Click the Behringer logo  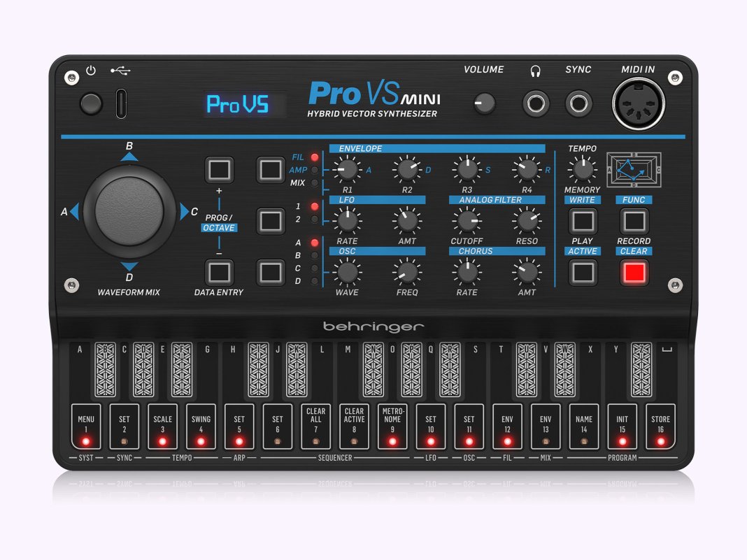click(373, 326)
